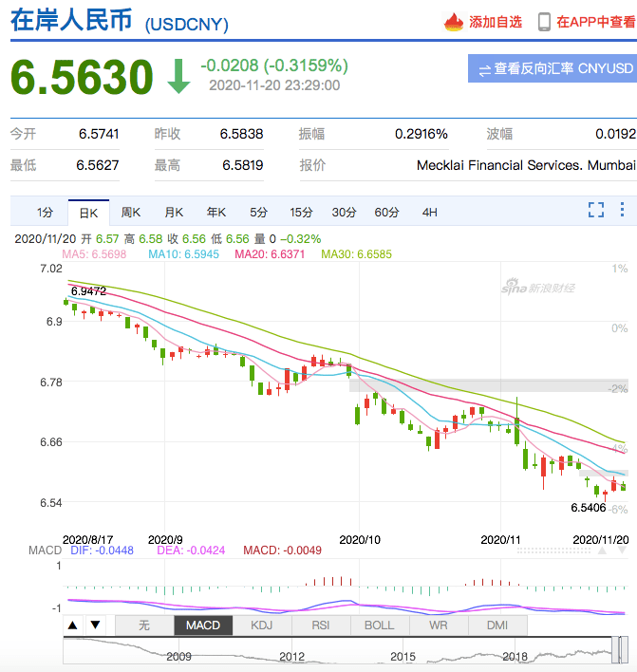The height and width of the screenshot is (672, 637).
Task: Click Mecklai Financial Services. Mumbai quote source
Action: click(x=527, y=165)
